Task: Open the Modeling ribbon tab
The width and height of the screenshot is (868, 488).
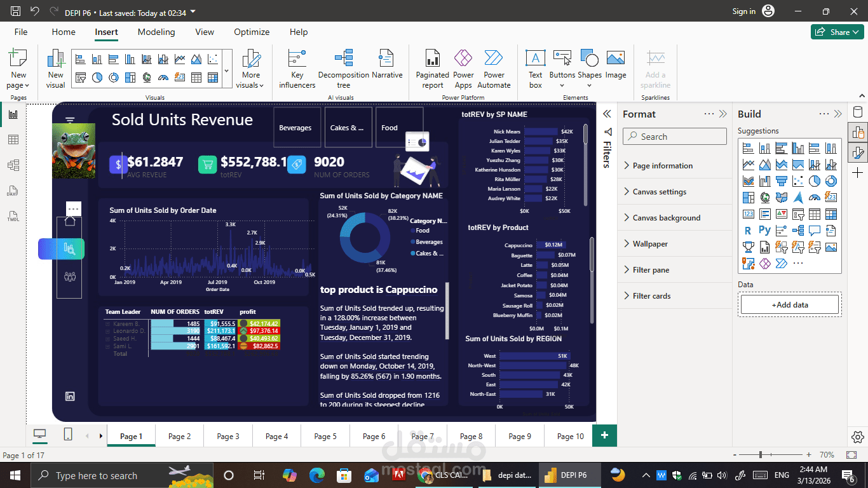Action: tap(156, 32)
